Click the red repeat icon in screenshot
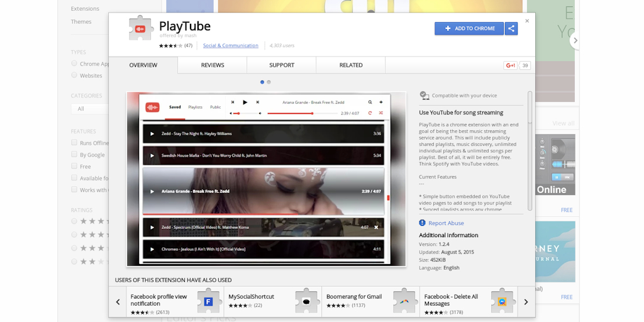This screenshot has width=644, height=322. 370,113
